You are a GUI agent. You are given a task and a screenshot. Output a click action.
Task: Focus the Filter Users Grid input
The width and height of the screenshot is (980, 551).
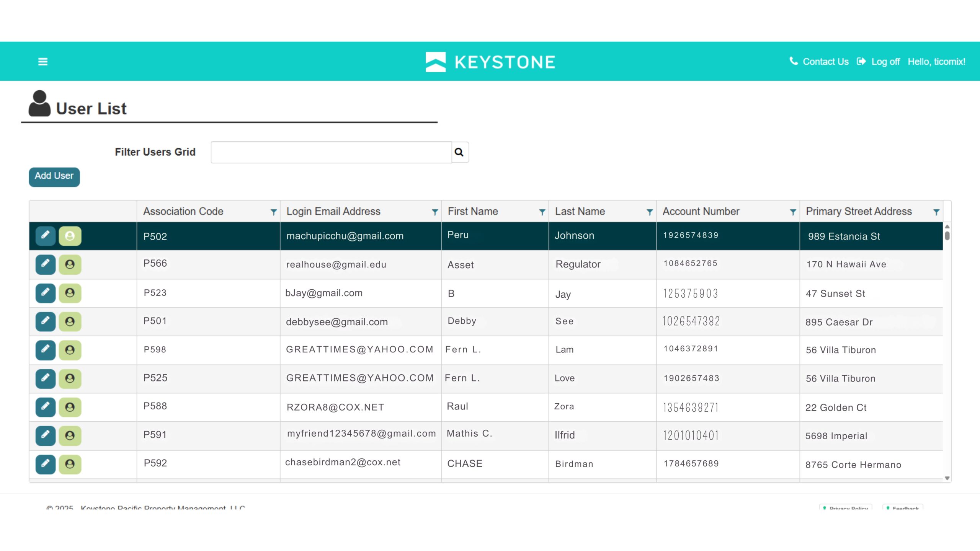(331, 152)
